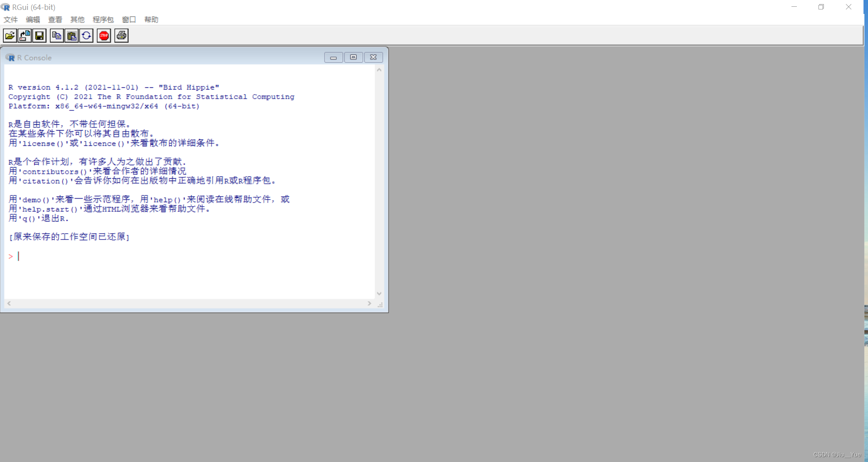
Task: Click the Paste toolbar icon
Action: click(x=72, y=36)
